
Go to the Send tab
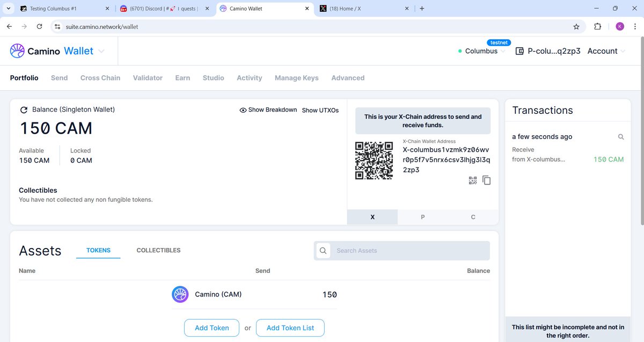(x=59, y=78)
